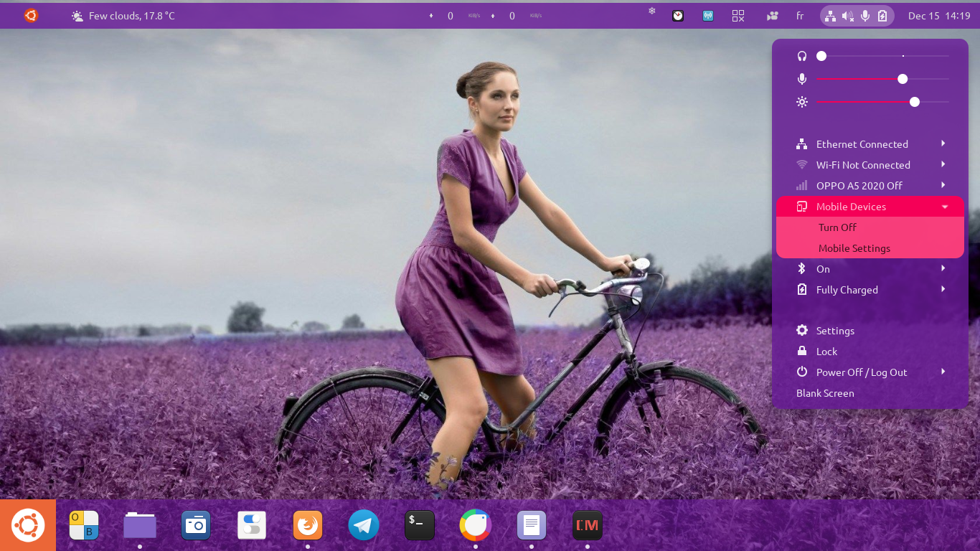Select Blank Screen

[x=870, y=393]
